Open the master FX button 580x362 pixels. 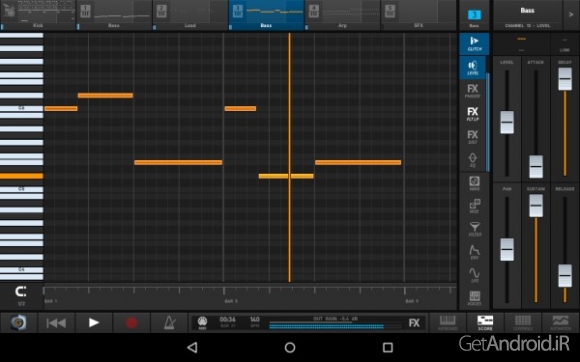(414, 323)
